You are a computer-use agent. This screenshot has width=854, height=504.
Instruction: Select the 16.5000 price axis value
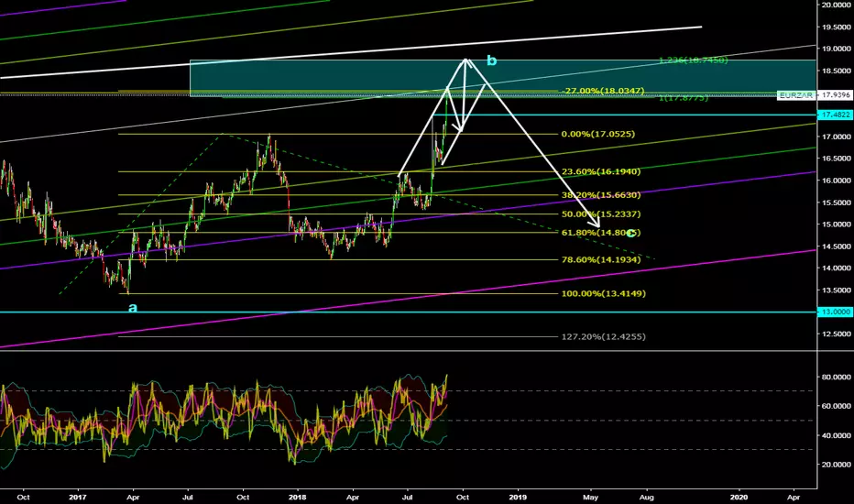[837, 159]
